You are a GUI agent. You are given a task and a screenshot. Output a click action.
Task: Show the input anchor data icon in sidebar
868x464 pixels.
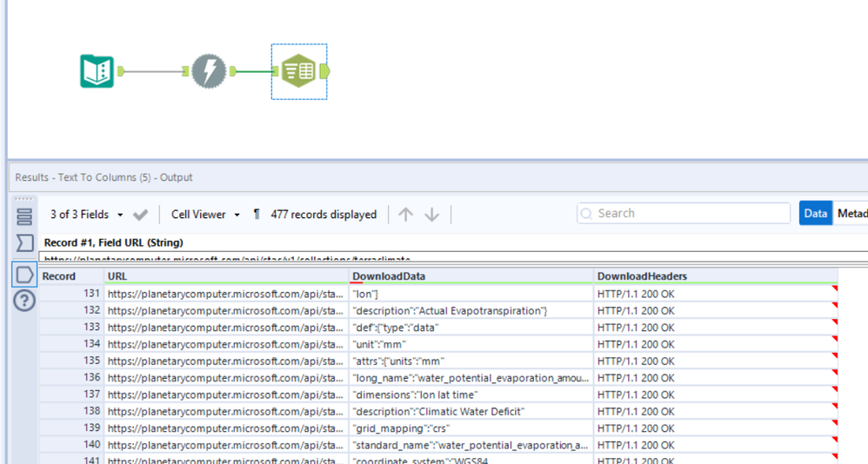pos(24,242)
